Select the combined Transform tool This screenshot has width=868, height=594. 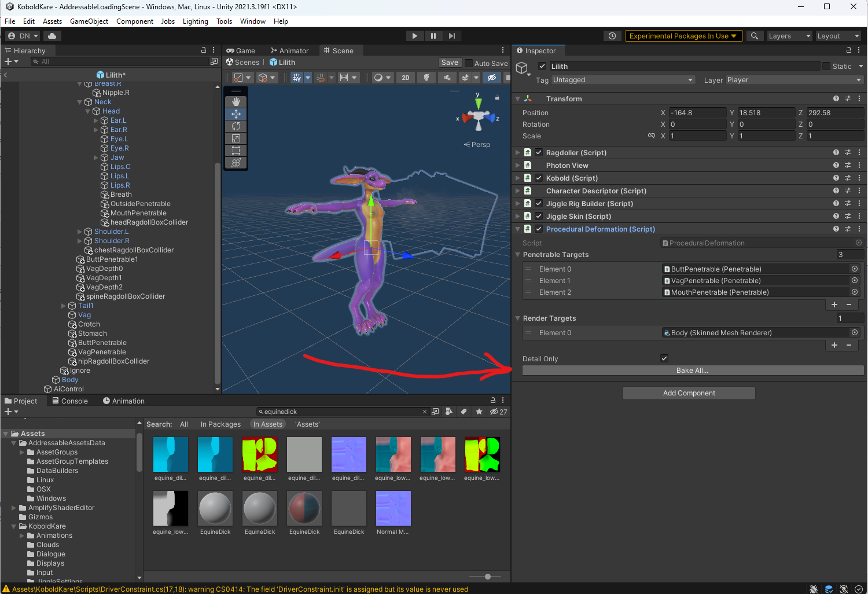236,163
